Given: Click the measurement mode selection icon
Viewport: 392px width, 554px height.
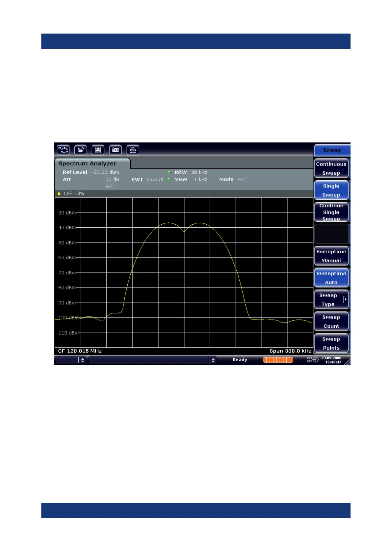Looking at the screenshot, I should point(63,150).
